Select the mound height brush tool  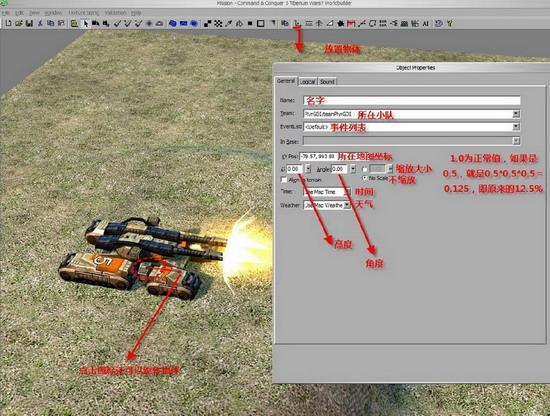159,24
